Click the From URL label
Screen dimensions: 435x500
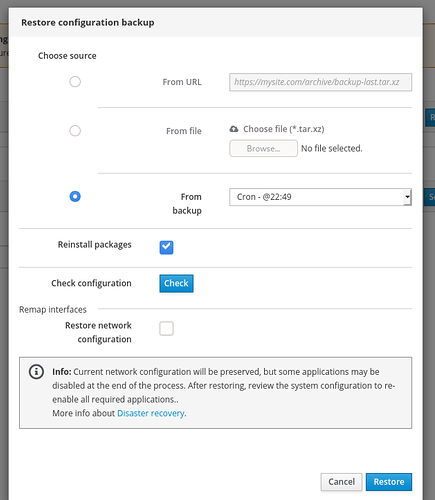pos(182,82)
